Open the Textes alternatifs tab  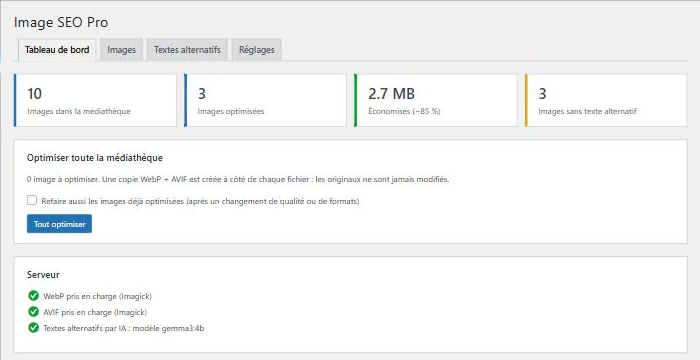coord(187,50)
